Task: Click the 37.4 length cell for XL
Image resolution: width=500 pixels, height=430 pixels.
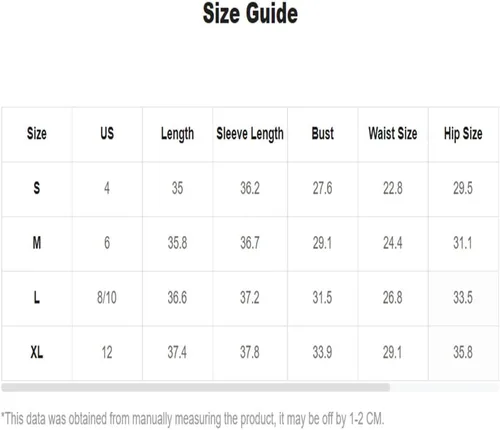Action: point(177,352)
